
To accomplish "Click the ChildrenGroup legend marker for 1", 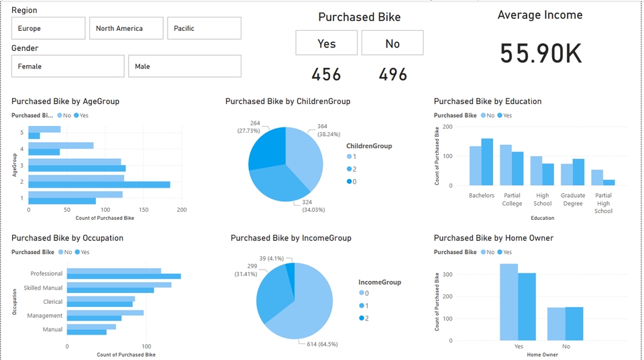I will pos(349,158).
